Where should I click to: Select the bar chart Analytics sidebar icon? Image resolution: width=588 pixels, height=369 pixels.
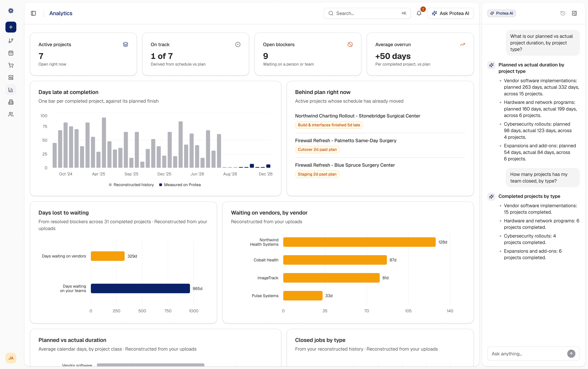(x=11, y=90)
